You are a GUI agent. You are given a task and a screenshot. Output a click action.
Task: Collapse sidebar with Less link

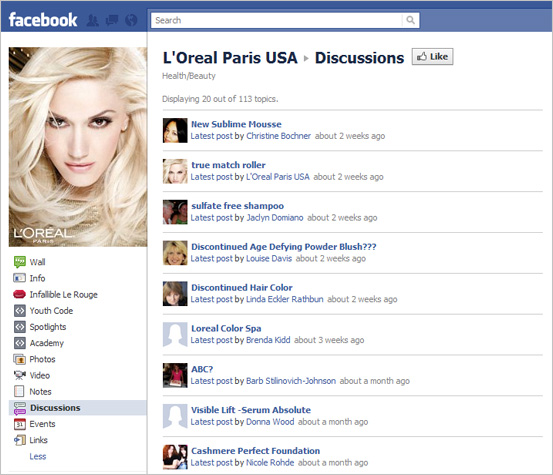pos(38,456)
